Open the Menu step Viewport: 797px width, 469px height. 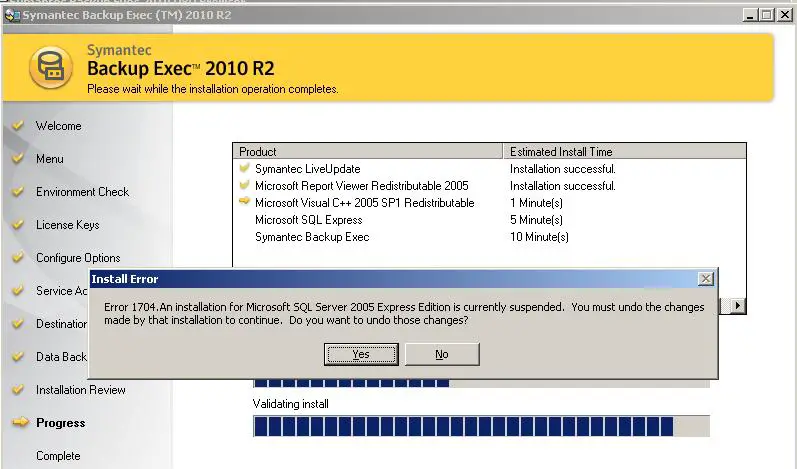click(50, 159)
